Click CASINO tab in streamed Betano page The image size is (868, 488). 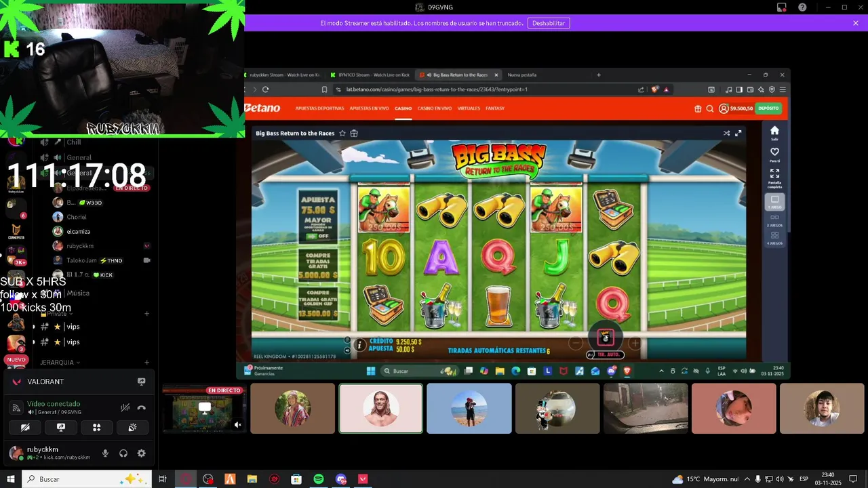point(403,108)
